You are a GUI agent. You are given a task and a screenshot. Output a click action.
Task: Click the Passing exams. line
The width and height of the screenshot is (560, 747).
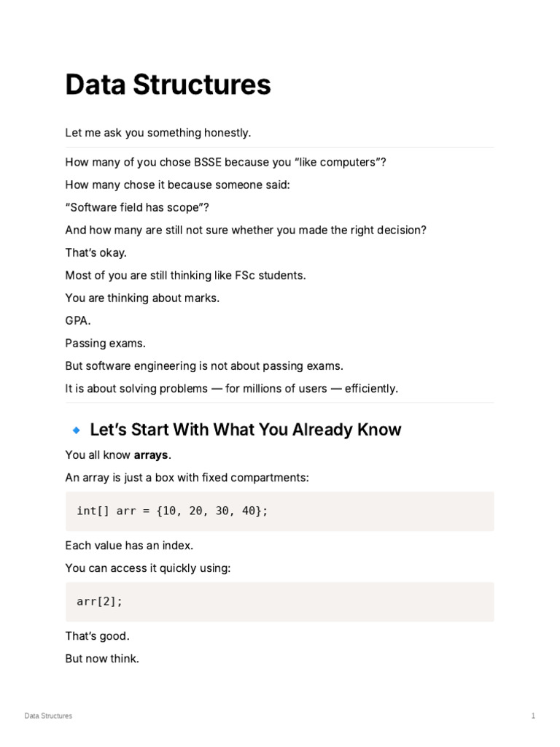105,343
